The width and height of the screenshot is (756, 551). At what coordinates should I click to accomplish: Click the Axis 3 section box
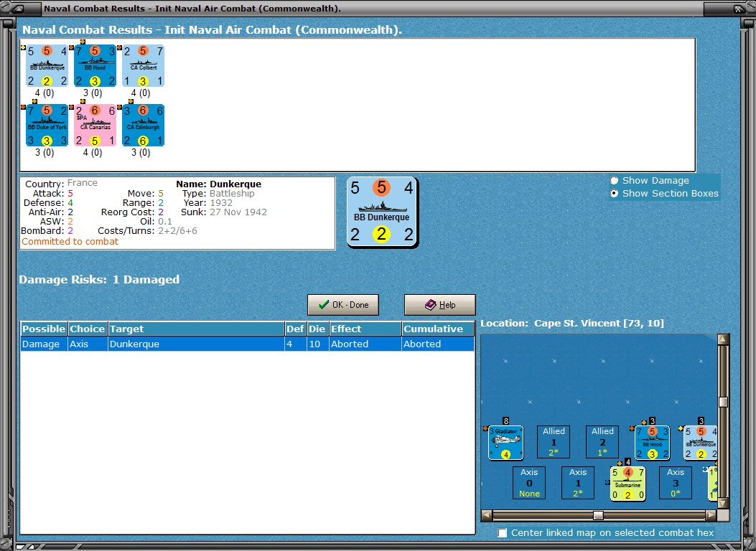pos(676,483)
